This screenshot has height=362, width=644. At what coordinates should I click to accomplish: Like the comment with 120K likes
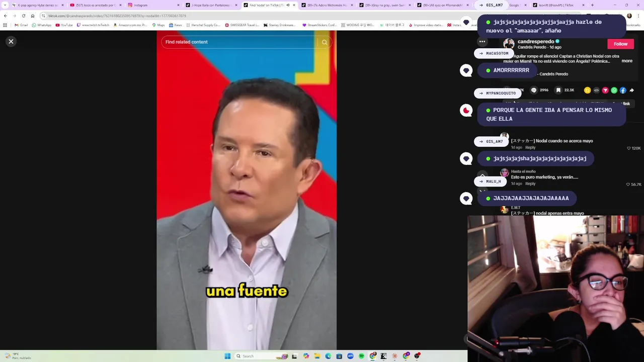coord(629,148)
